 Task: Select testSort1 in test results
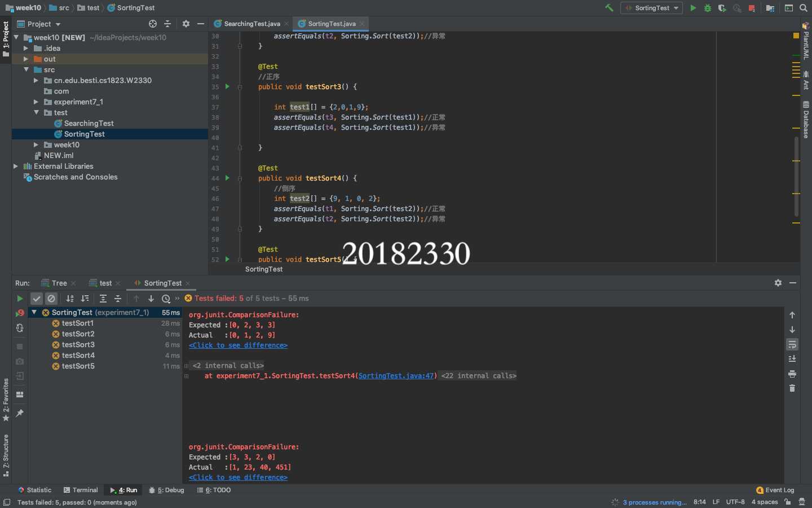pyautogui.click(x=78, y=323)
